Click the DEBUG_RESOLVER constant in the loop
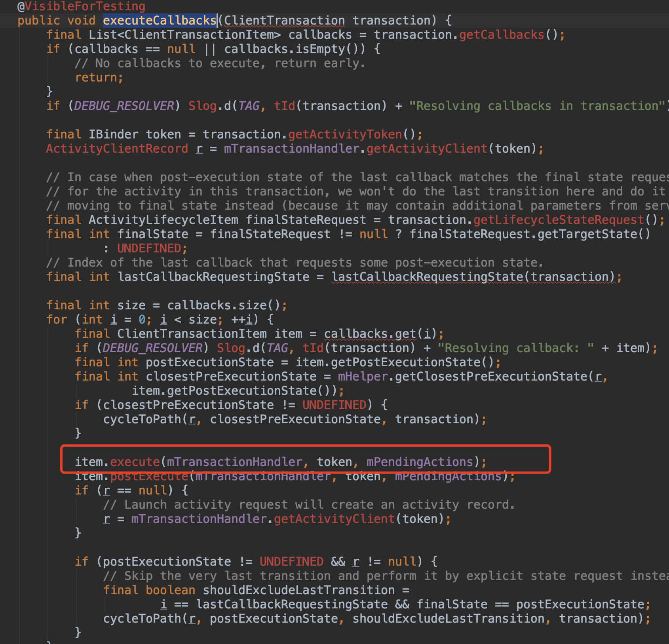Screen dimensions: 669x644 tap(152, 348)
